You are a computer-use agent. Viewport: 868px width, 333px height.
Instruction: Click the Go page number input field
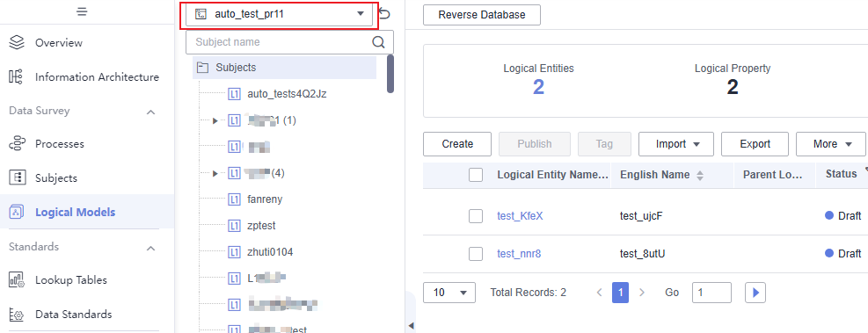(711, 292)
